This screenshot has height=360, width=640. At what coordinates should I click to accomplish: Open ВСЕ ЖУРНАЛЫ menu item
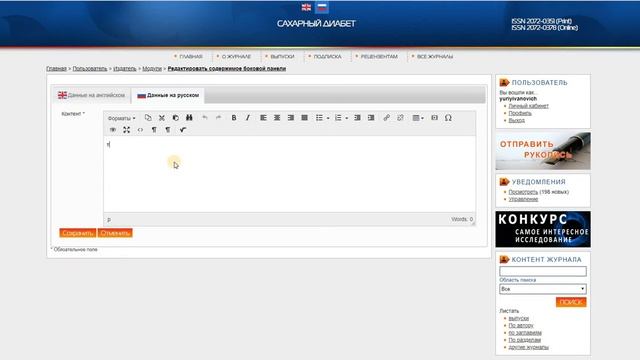click(x=435, y=56)
